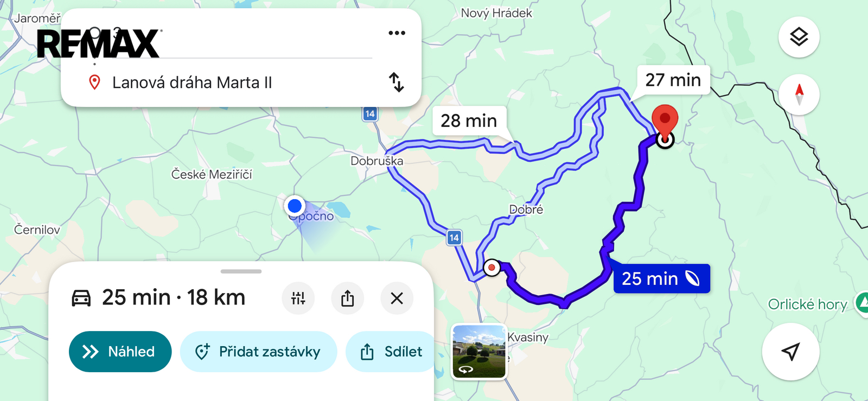Tap the Sdílet share chip
The height and width of the screenshot is (401, 868).
coord(391,352)
